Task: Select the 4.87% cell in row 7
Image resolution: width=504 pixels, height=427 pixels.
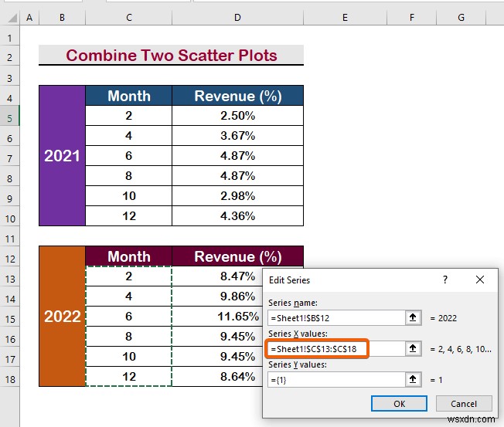Action: click(x=237, y=156)
